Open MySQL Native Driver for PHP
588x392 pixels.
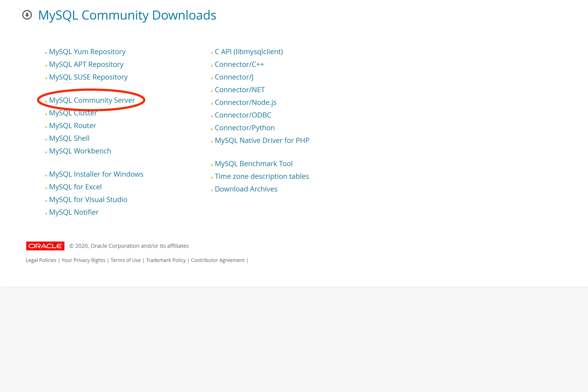click(262, 141)
